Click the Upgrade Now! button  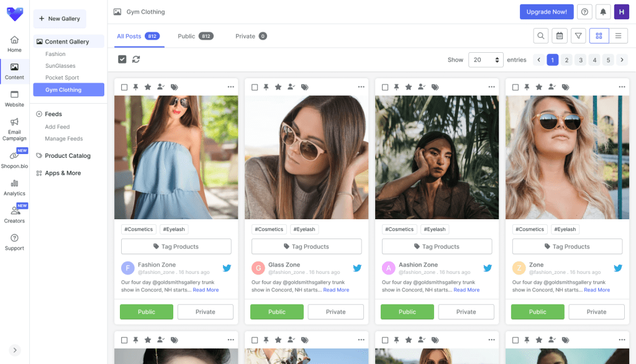pyautogui.click(x=547, y=12)
